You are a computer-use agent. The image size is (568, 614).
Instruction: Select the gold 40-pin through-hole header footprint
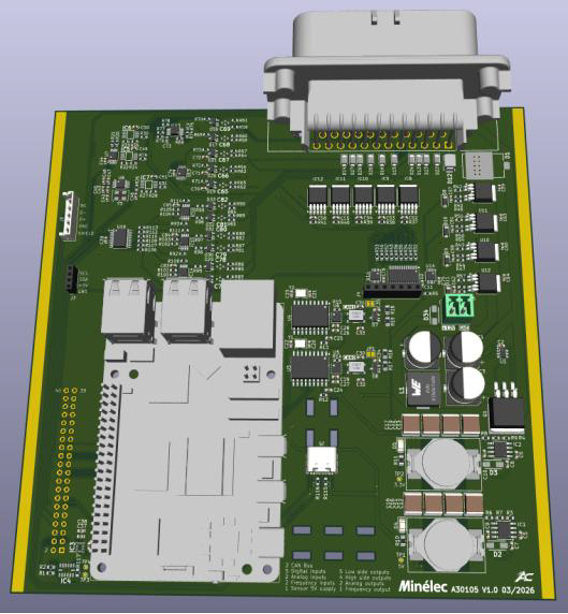click(65, 471)
